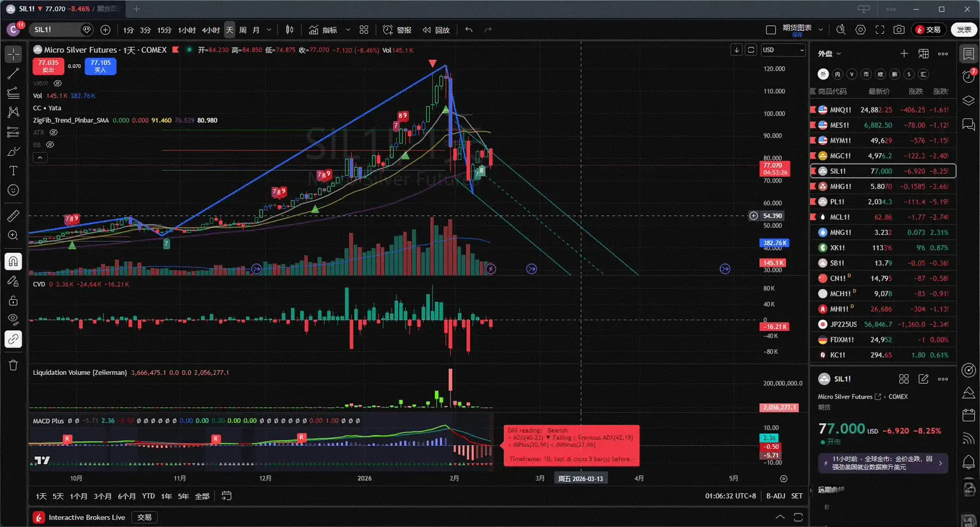Open the watchlist advanced table view
Screen dimensions: 980x527
point(923,54)
